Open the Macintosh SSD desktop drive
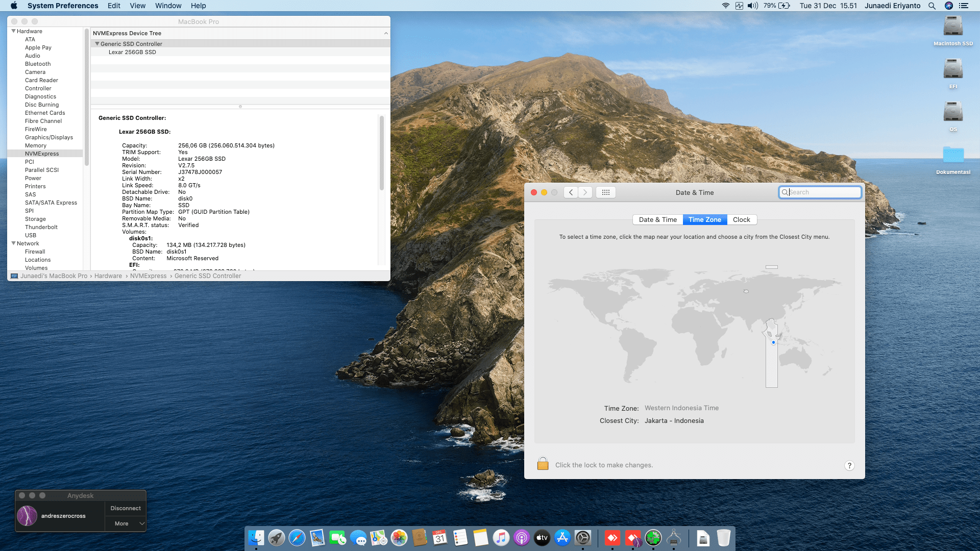This screenshot has height=551, width=980. coord(953,27)
